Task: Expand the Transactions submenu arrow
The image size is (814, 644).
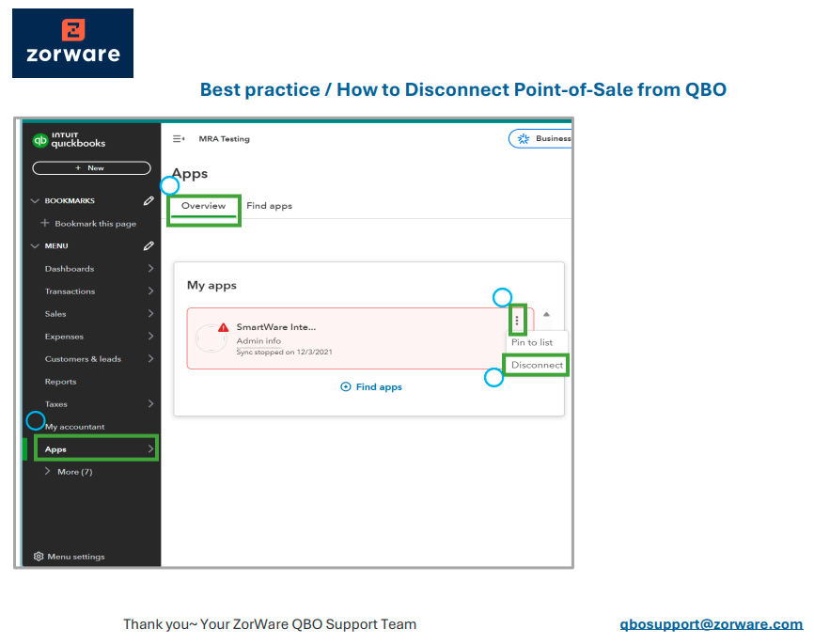Action: 150,291
